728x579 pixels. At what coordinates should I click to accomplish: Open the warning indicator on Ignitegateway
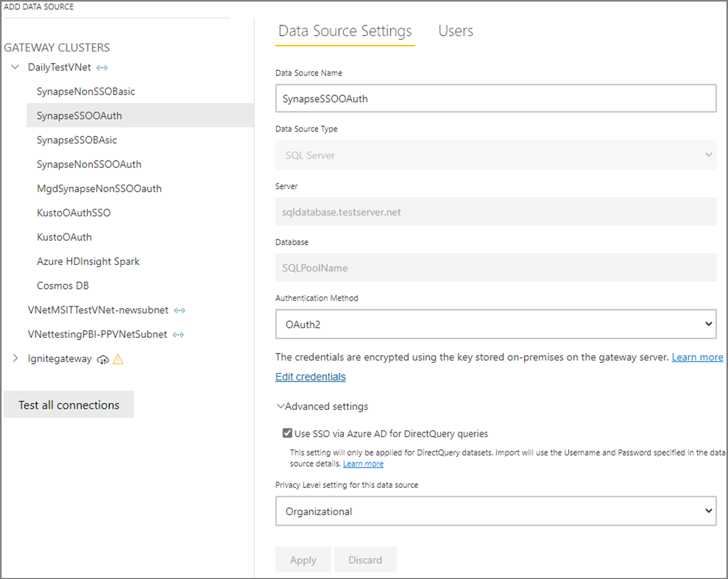[118, 359]
